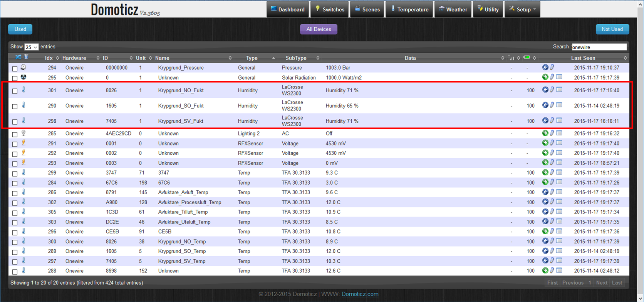Open the Show entries count dropdown
Image resolution: width=644 pixels, height=302 pixels.
(31, 47)
